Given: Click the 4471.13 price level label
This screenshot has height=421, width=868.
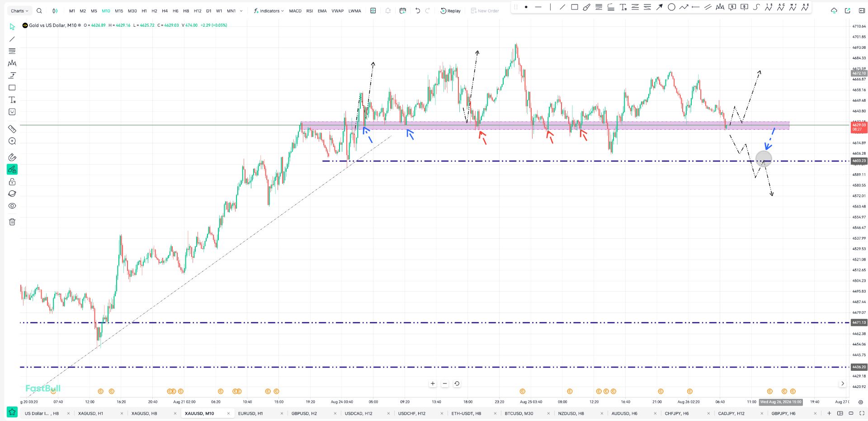Looking at the screenshot, I should 859,322.
